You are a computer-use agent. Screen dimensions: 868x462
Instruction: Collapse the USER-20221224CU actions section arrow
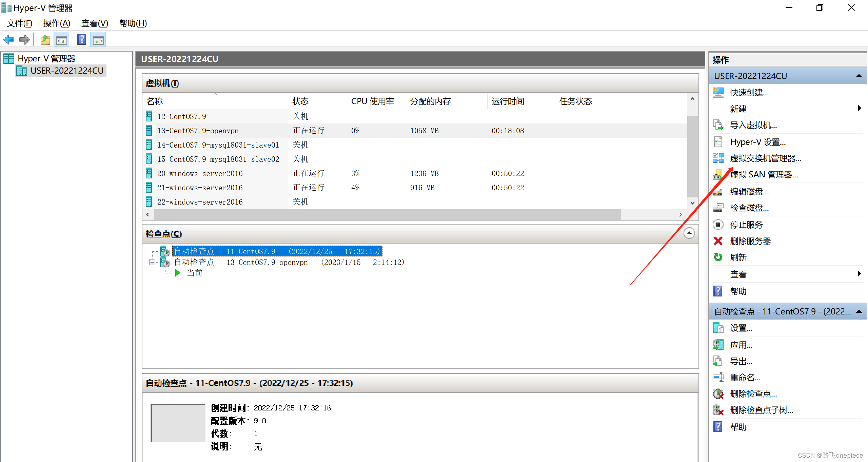click(859, 76)
